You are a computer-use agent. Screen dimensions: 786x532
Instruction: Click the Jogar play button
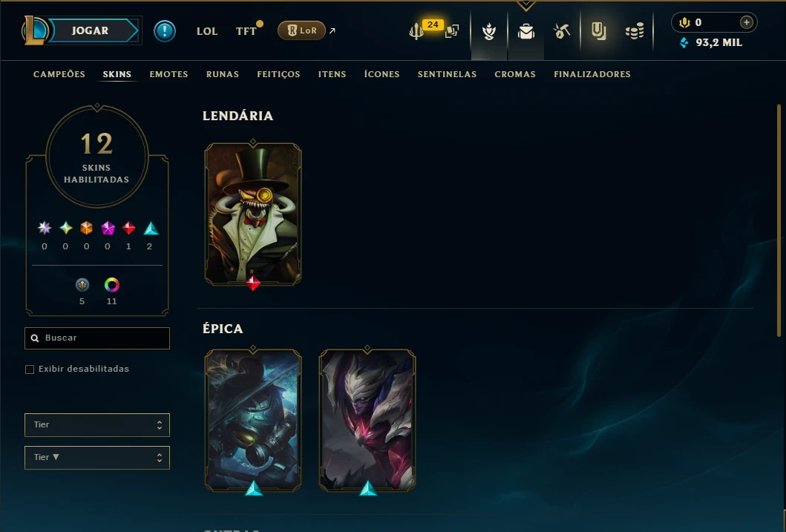[x=91, y=30]
